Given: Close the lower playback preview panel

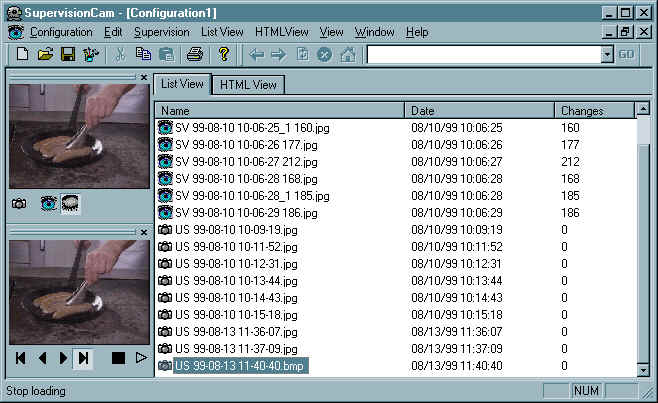Looking at the screenshot, I should 144,232.
